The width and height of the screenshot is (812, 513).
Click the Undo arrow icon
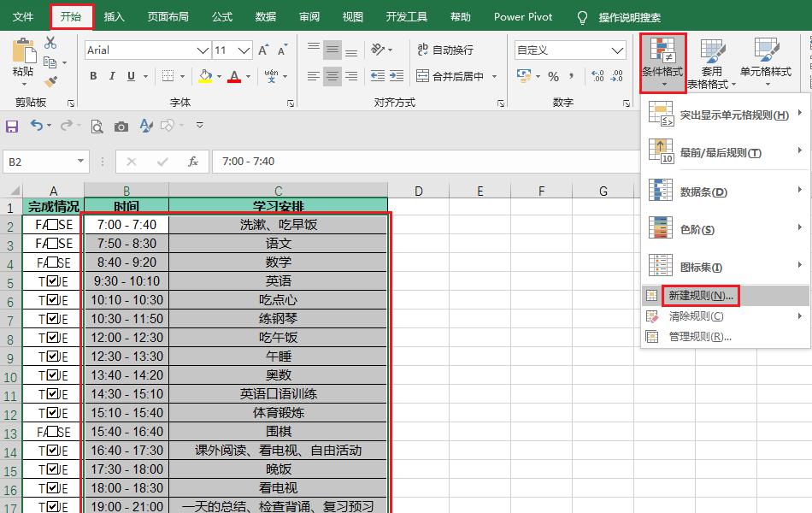click(x=36, y=125)
